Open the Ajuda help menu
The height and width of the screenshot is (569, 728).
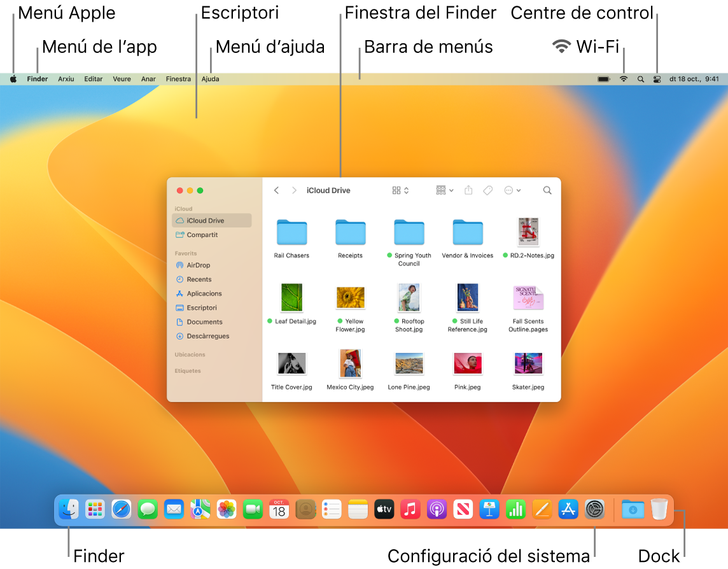211,79
